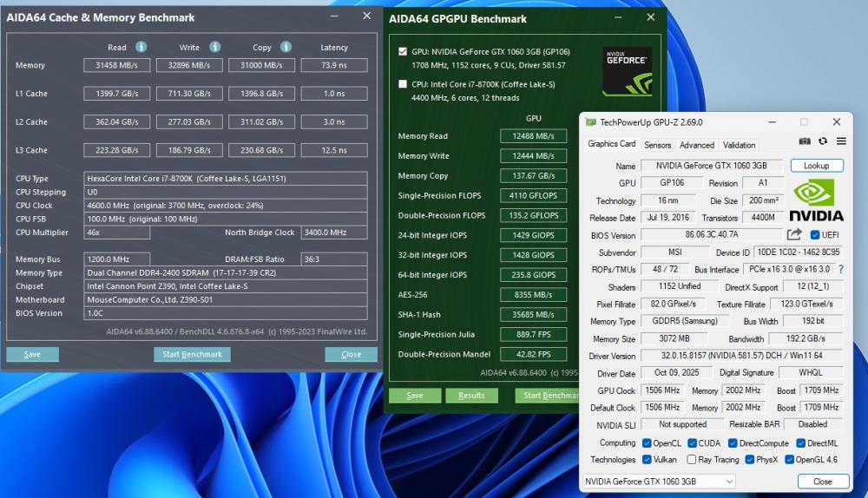
Task: Toggle the PhysX checkbox
Action: click(x=750, y=459)
